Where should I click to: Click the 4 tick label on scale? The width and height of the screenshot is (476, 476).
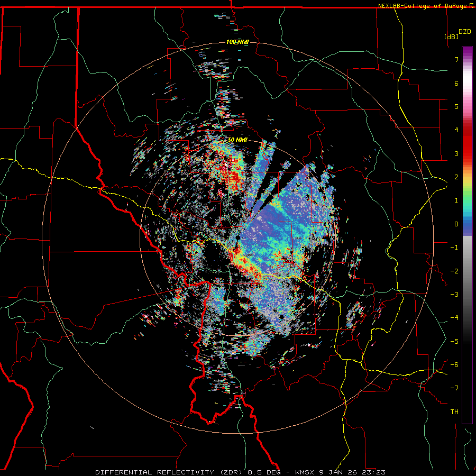(x=456, y=130)
